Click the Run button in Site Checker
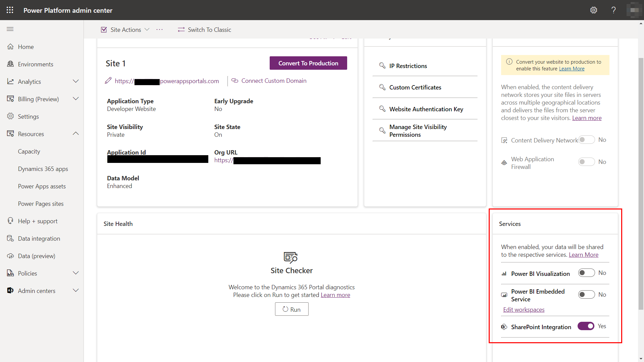This screenshot has width=644, height=362. coord(291,309)
